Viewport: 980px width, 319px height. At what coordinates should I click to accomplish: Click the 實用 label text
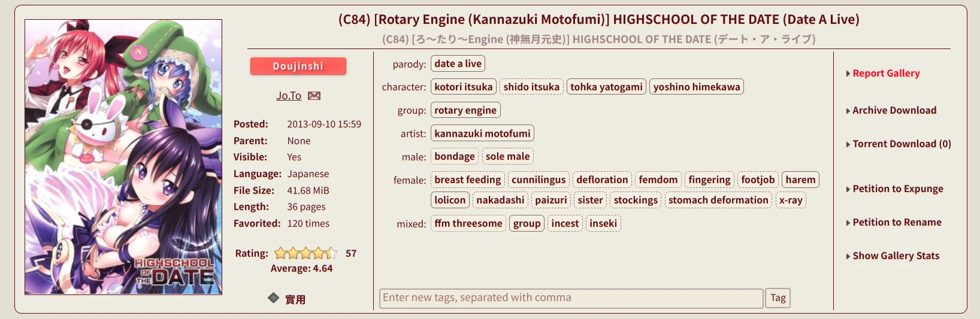295,299
